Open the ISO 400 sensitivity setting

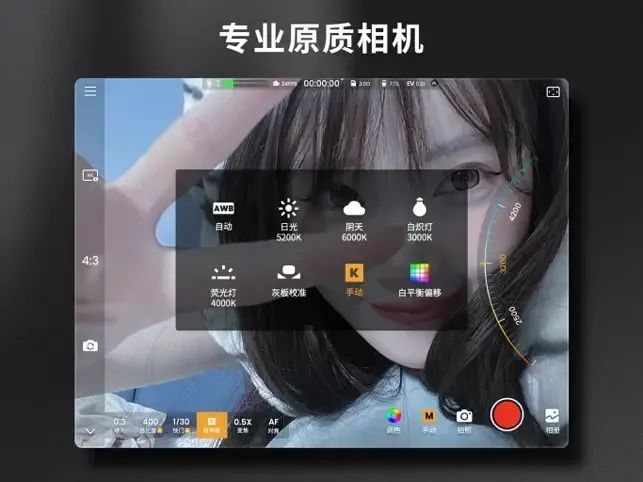150,425
